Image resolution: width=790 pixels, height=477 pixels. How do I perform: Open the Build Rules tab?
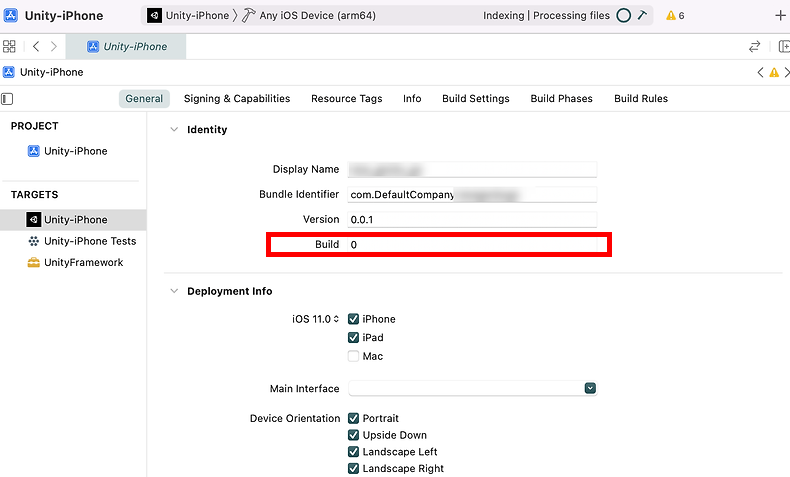[x=641, y=99]
